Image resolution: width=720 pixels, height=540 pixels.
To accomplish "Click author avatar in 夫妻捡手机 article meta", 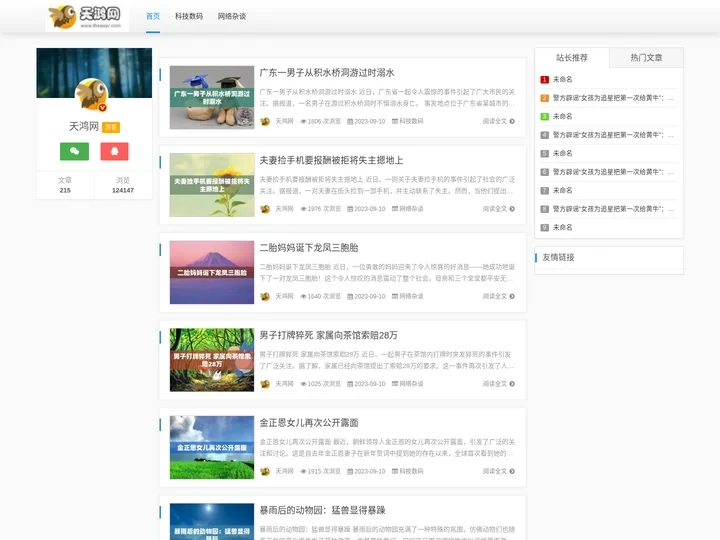I will [x=265, y=209].
